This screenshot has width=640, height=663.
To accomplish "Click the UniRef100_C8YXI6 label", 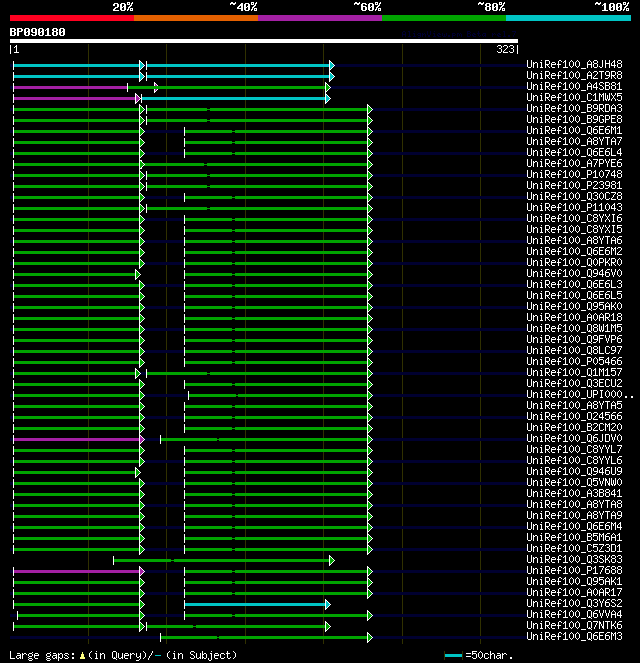I will [x=574, y=218].
